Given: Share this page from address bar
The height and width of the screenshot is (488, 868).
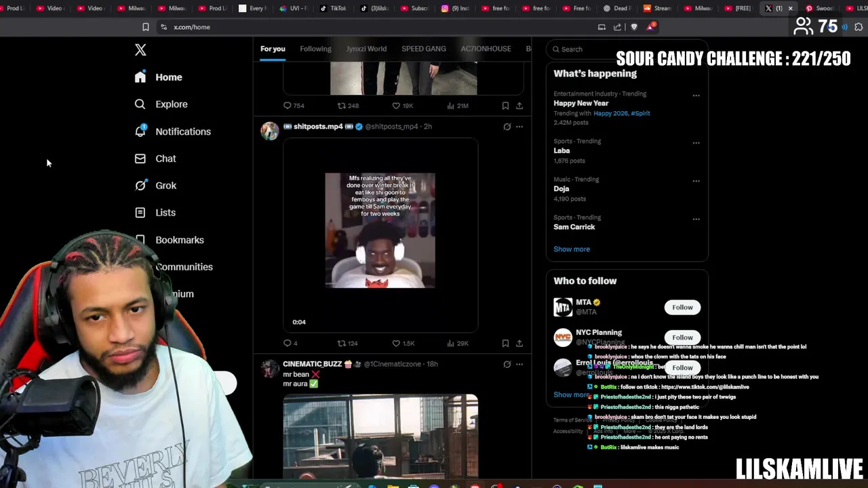Looking at the screenshot, I should [617, 27].
